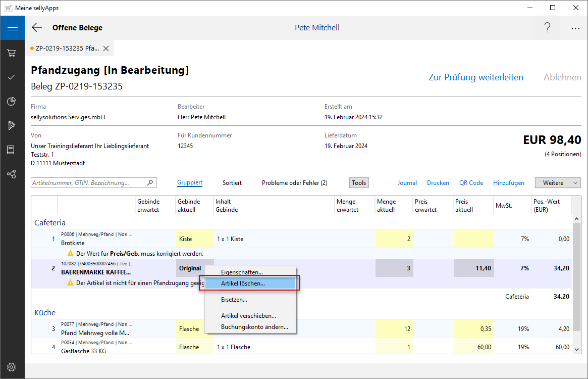Click the table's vertical scrollbar down arrow
The height and width of the screenshot is (379, 588).
pyautogui.click(x=577, y=348)
